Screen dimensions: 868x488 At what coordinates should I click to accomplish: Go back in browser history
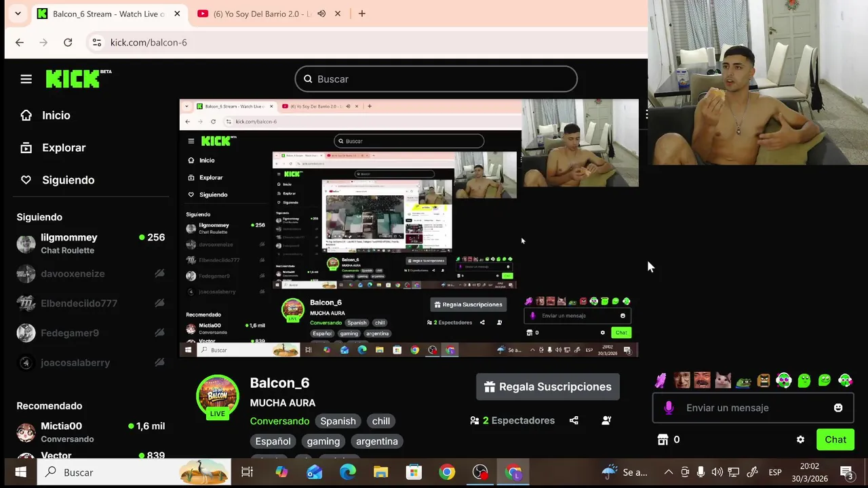pyautogui.click(x=20, y=42)
